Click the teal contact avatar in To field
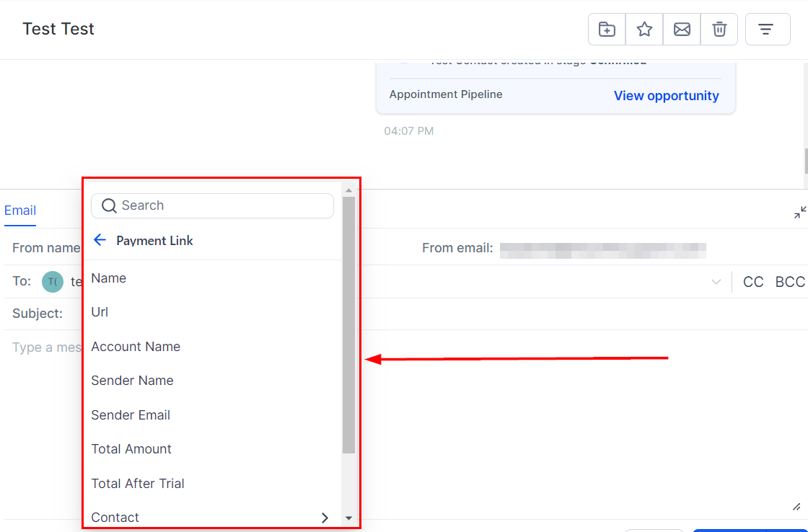Image resolution: width=808 pixels, height=532 pixels. 53,282
